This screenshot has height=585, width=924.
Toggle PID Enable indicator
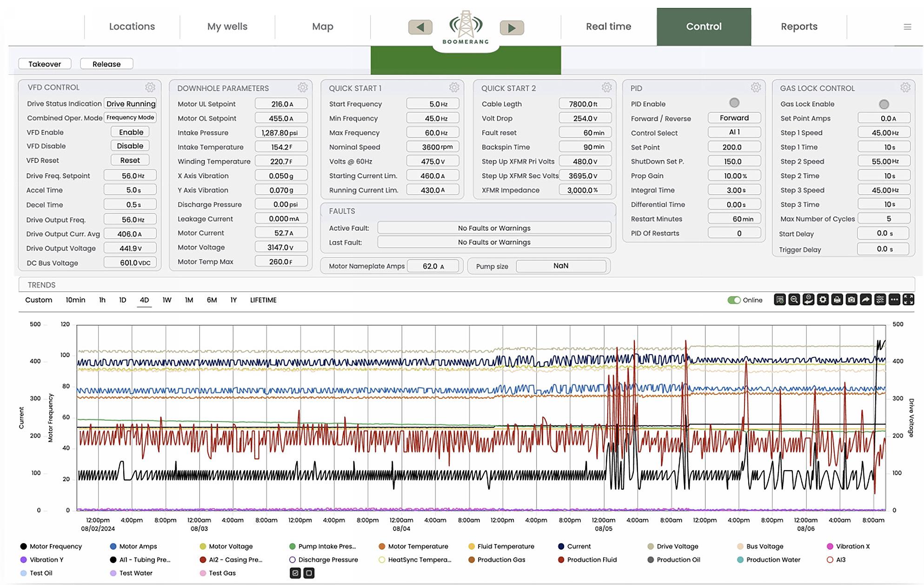coord(734,103)
